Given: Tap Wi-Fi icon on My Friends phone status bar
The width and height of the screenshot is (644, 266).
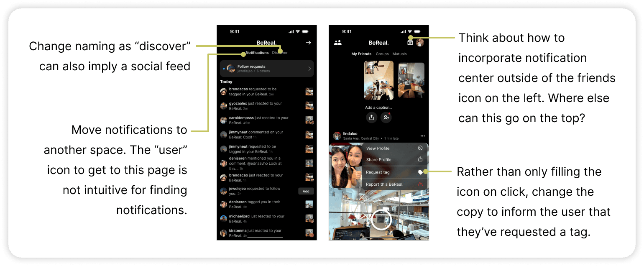Looking at the screenshot, I should tap(410, 31).
